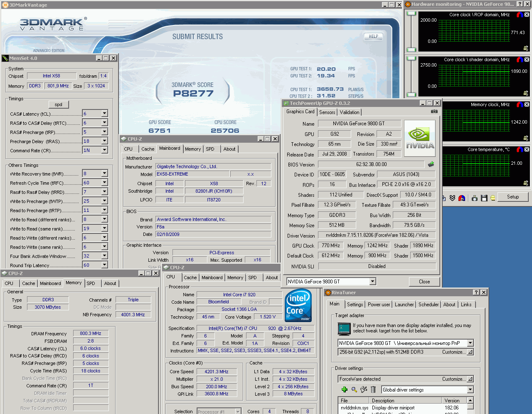
Task: Click Close button in GPU-Z
Action: (x=424, y=282)
